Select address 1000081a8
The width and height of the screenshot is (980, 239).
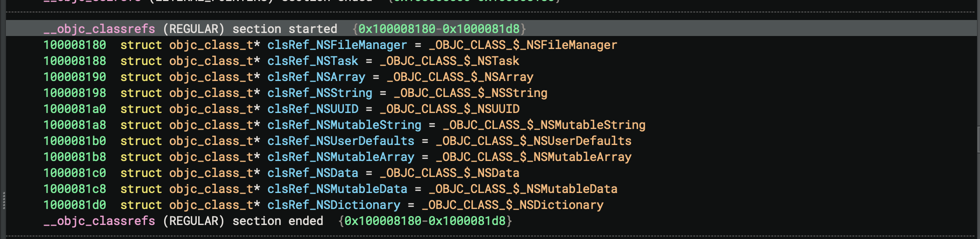coord(75,125)
